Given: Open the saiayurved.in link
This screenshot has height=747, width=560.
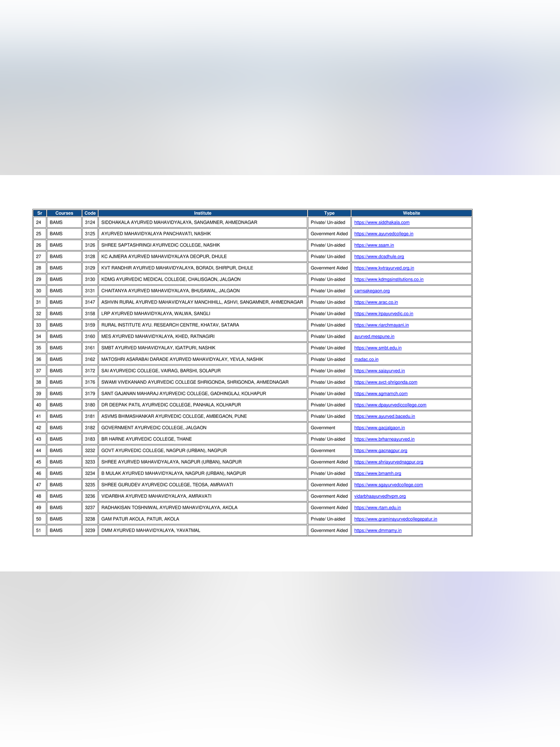Looking at the screenshot, I should (x=379, y=371).
